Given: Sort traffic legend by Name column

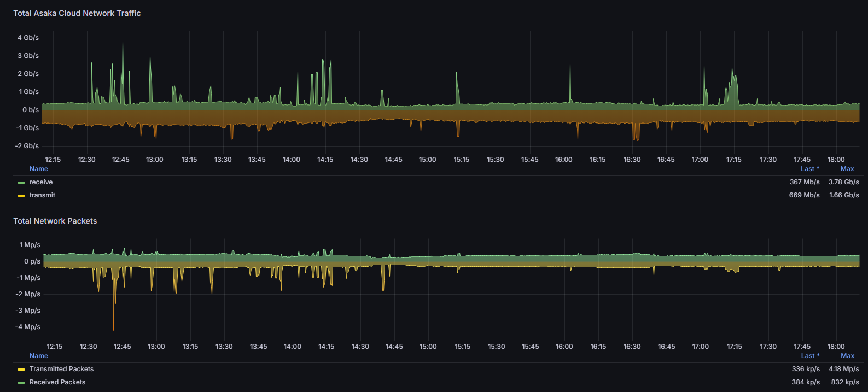Looking at the screenshot, I should point(39,169).
